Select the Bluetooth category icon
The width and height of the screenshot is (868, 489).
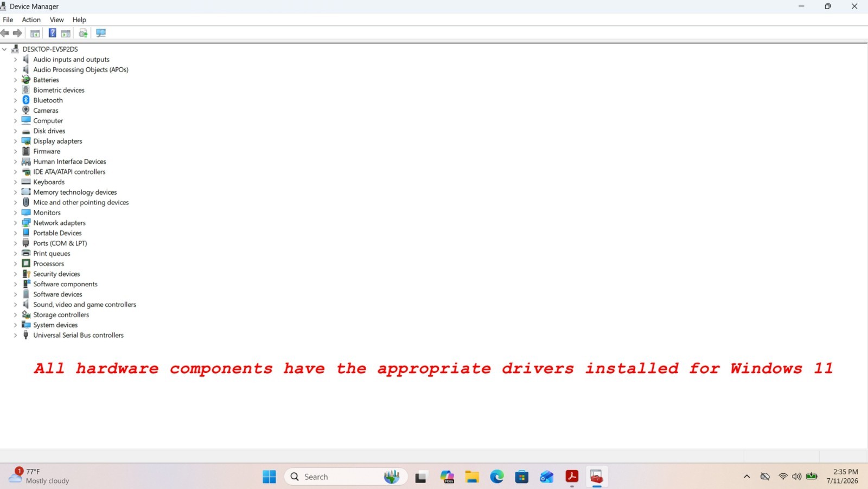(25, 100)
